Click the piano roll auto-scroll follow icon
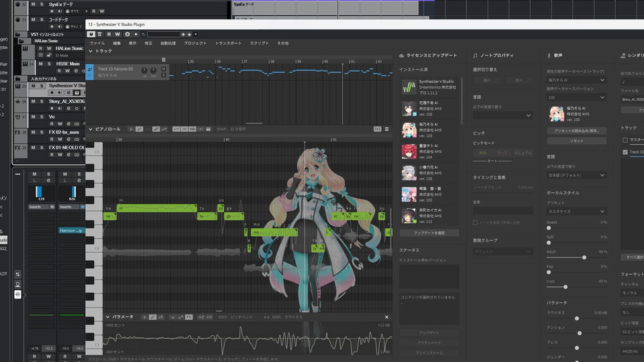The image size is (644, 362). point(377,129)
